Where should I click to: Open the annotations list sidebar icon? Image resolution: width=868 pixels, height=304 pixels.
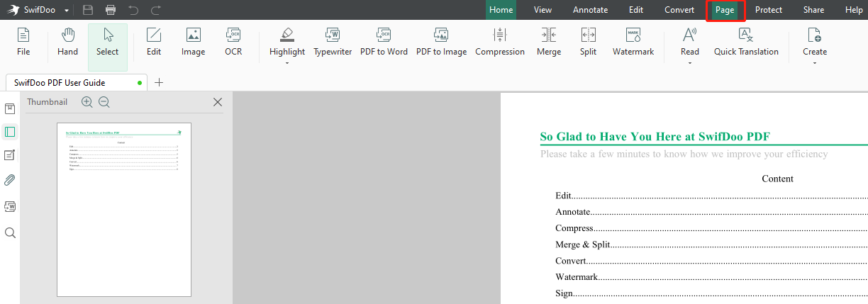coord(10,155)
